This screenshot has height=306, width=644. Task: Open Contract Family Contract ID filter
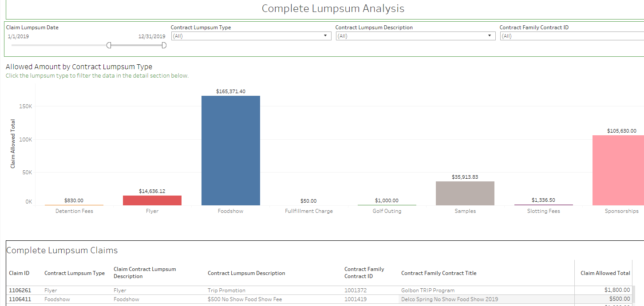[x=572, y=36]
